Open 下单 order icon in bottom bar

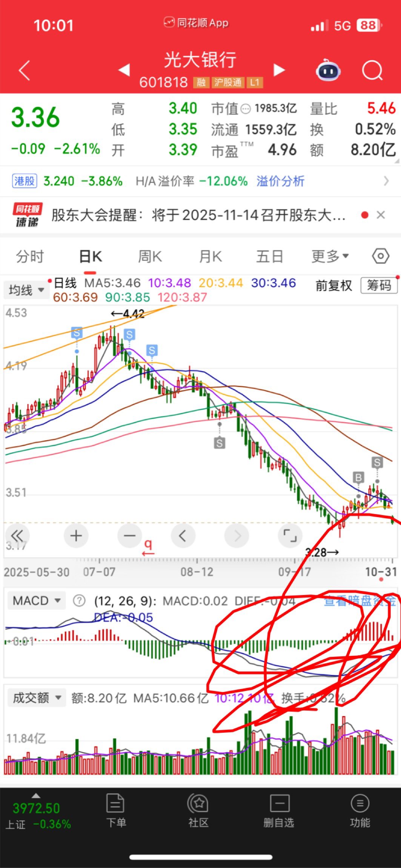click(x=116, y=810)
